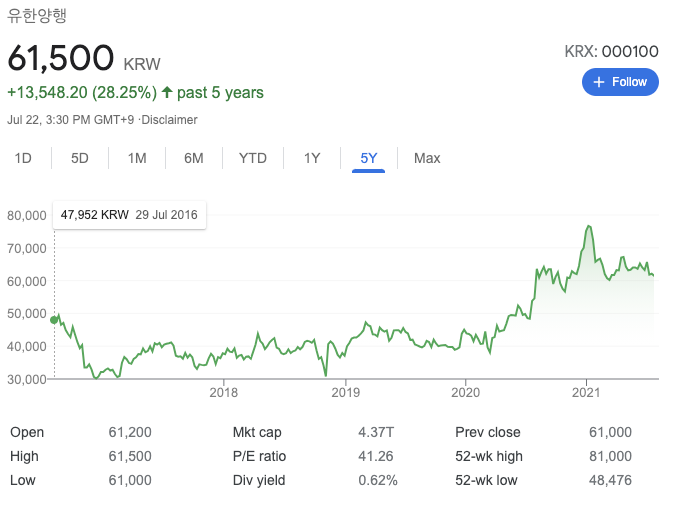Click the 52-wk high label

tap(489, 456)
